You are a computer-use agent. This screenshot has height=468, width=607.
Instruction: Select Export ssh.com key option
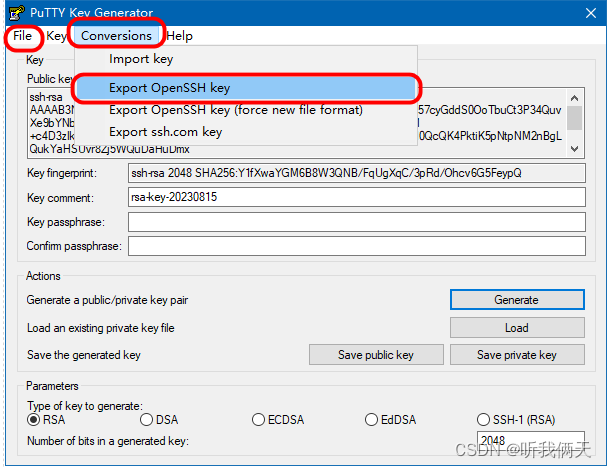point(245,132)
